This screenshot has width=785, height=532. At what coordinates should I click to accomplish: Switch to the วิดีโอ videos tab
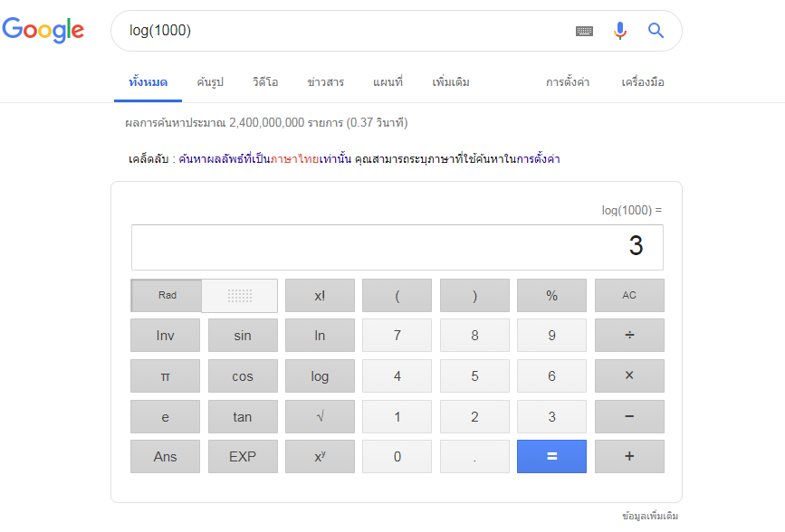[x=265, y=82]
